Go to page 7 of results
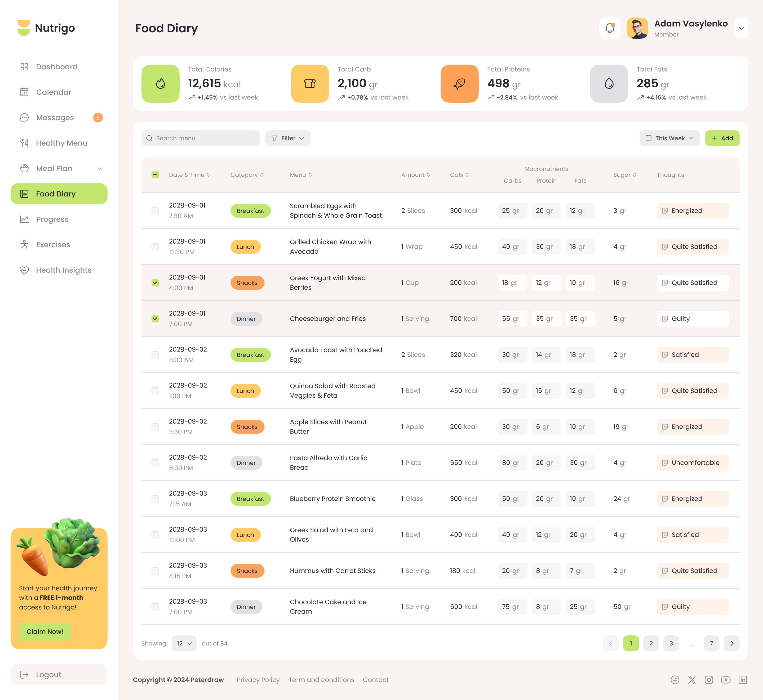The height and width of the screenshot is (700, 763). (711, 643)
